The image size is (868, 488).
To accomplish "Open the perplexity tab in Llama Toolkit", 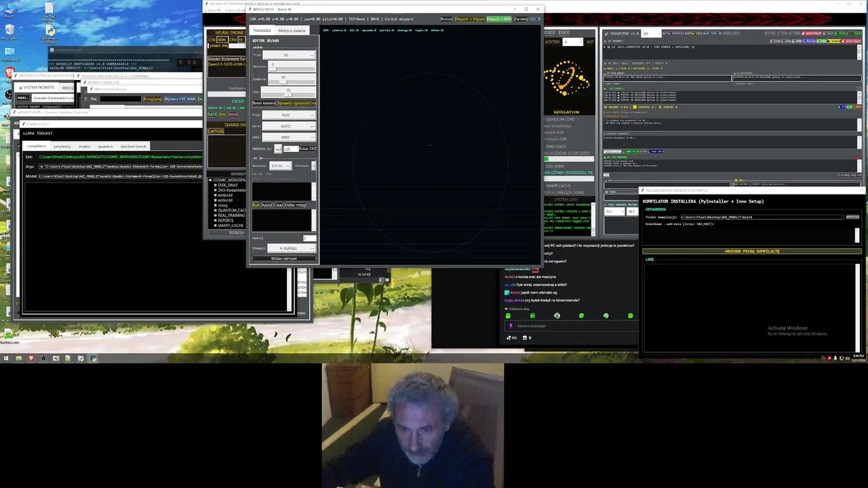I will [x=62, y=146].
